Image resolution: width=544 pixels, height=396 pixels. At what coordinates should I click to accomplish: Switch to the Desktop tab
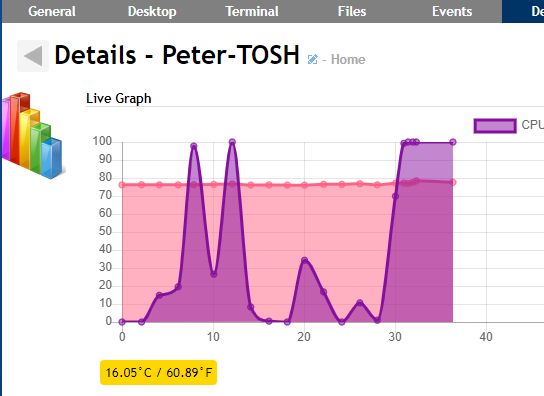click(152, 11)
